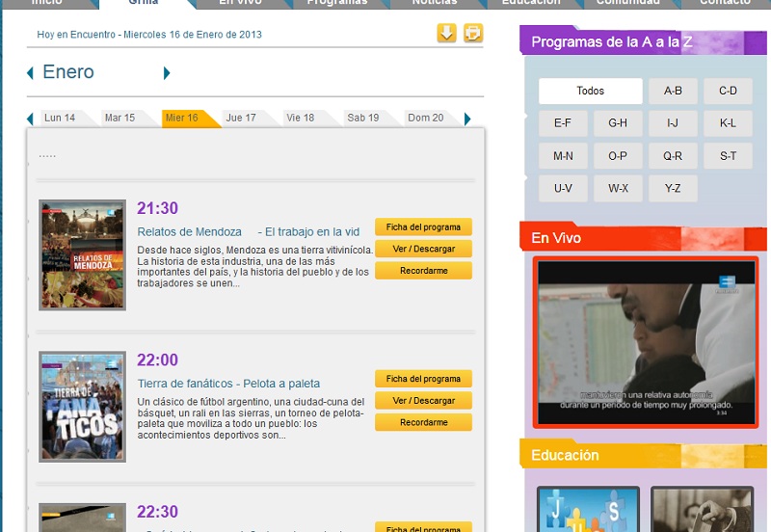
Task: Filter programs by letters M-N
Action: coord(563,156)
